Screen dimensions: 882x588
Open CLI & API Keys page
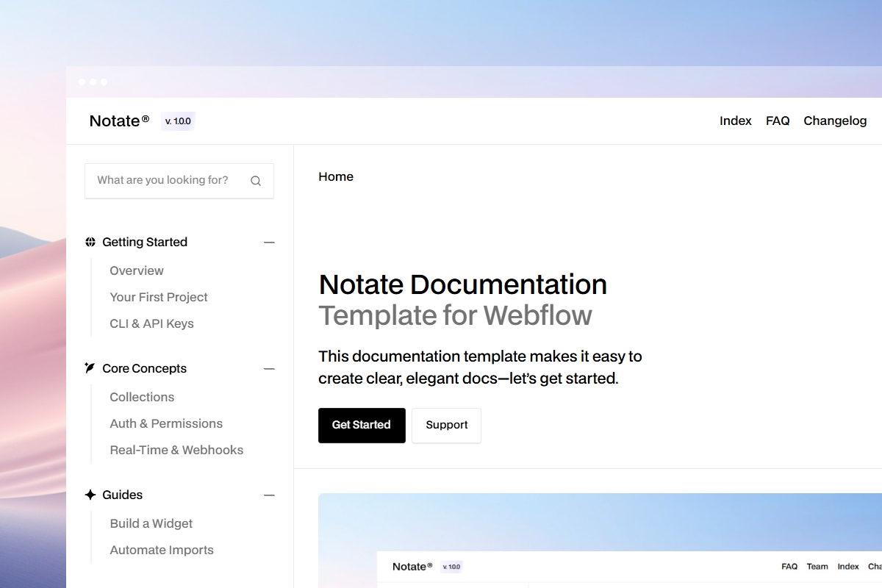[x=151, y=323]
